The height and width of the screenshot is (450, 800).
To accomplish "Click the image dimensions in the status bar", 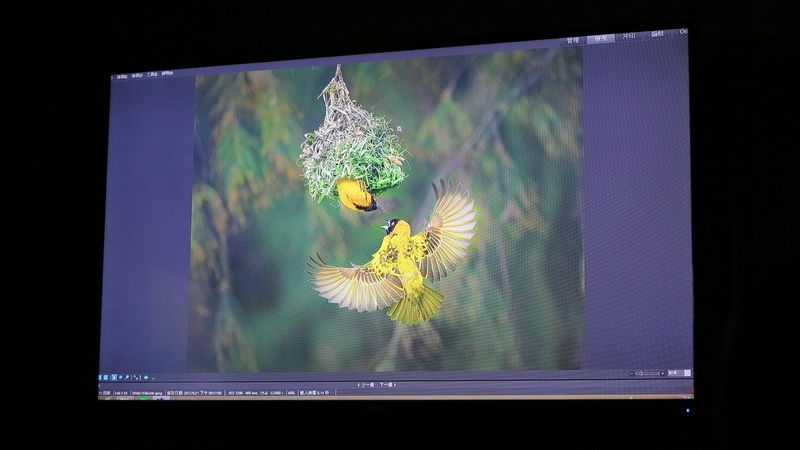I will (x=147, y=393).
